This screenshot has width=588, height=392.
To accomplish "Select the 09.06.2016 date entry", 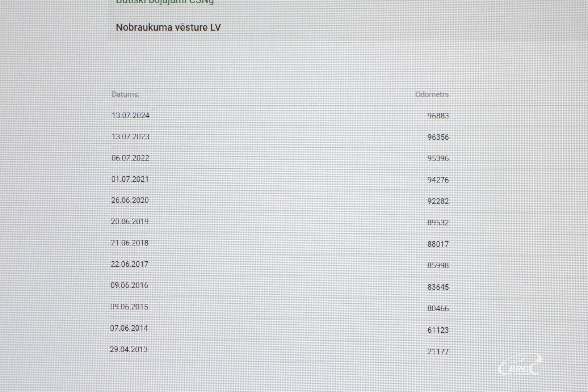I will click(130, 285).
